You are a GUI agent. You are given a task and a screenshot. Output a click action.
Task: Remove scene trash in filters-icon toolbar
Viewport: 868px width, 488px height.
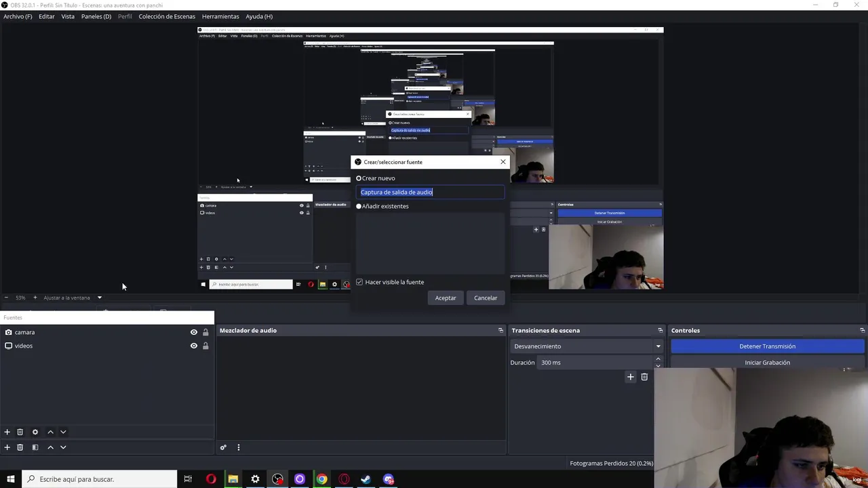click(x=20, y=447)
